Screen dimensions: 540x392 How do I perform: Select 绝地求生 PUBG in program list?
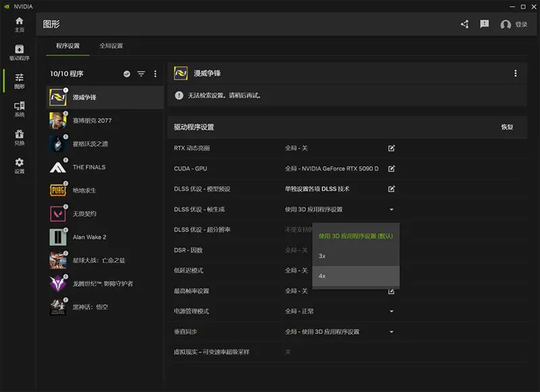(105, 190)
